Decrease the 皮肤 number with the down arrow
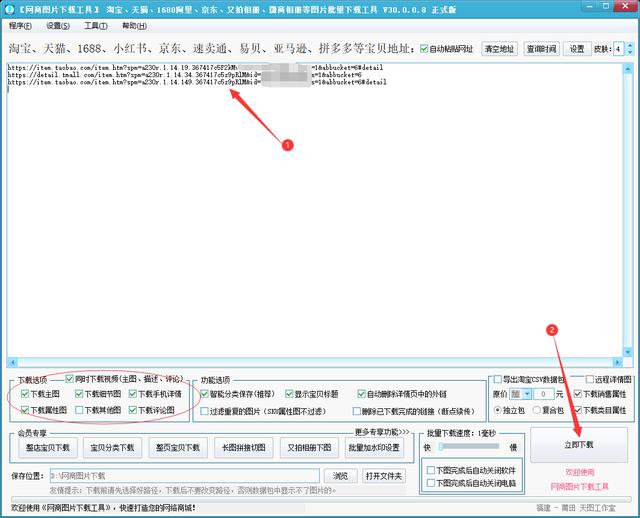Screen dimensions: 640x518 [x=629, y=52]
